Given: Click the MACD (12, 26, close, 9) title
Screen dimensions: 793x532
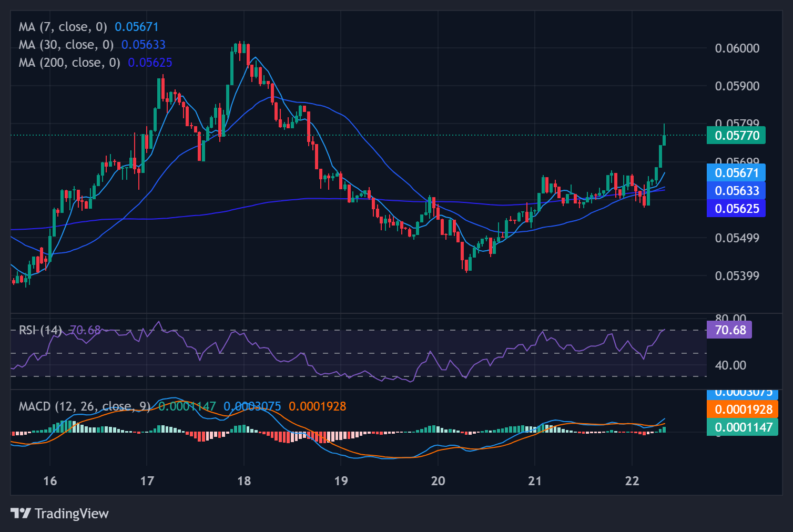Looking at the screenshot, I should point(84,406).
